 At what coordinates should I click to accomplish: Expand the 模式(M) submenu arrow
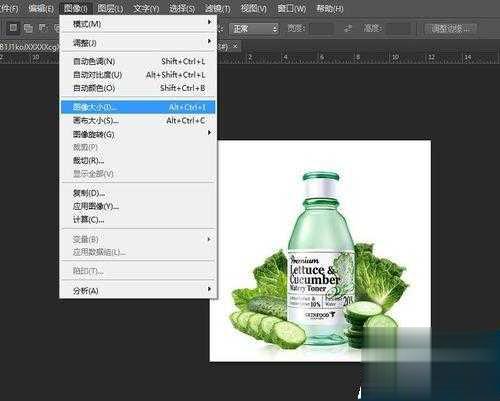(209, 22)
